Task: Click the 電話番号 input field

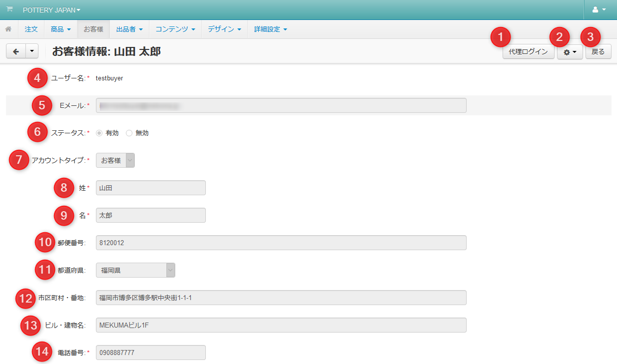Action: 150,353
